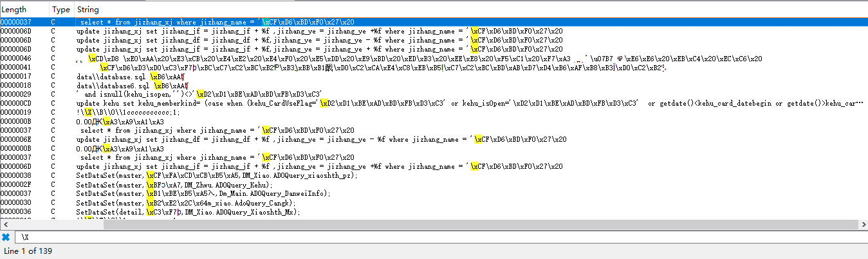Click the horizontal scrollbar left arrow
The image size is (868, 259).
pos(5,224)
